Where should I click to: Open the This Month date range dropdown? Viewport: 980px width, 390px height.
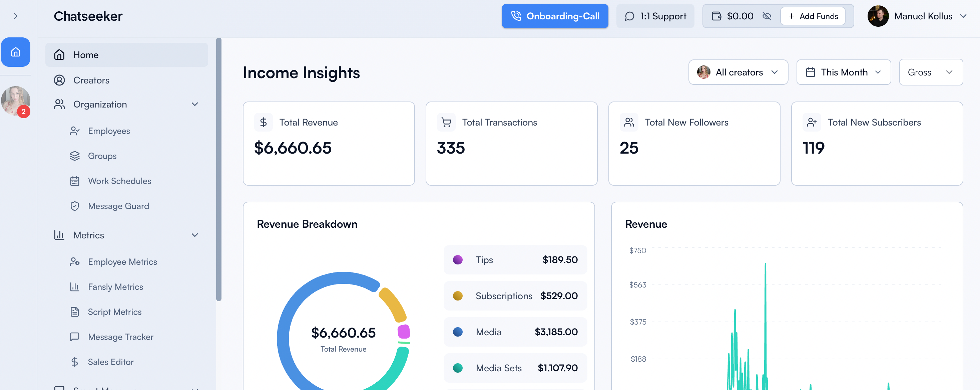tap(844, 72)
